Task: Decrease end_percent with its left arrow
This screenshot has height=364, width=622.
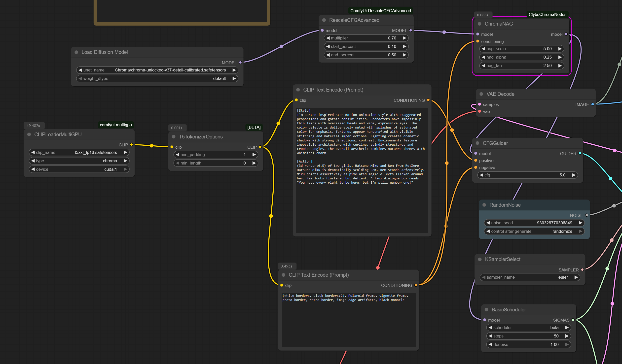Action: pos(328,55)
